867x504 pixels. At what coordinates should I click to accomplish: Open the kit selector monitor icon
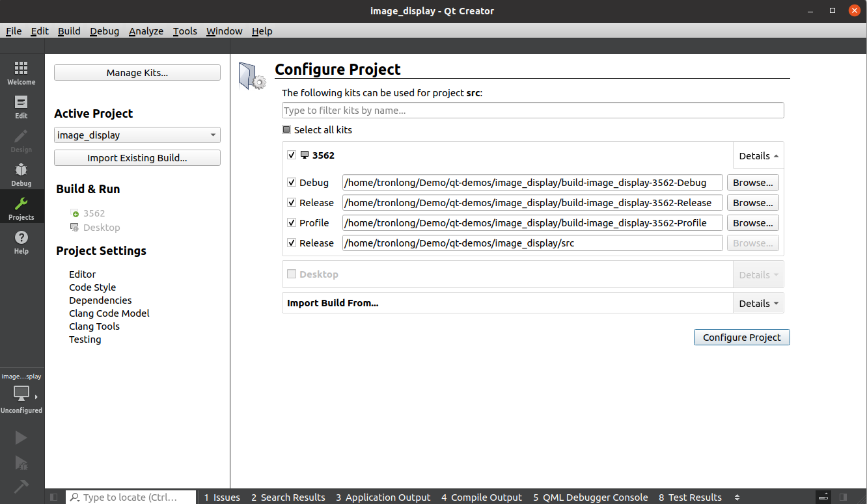click(21, 393)
